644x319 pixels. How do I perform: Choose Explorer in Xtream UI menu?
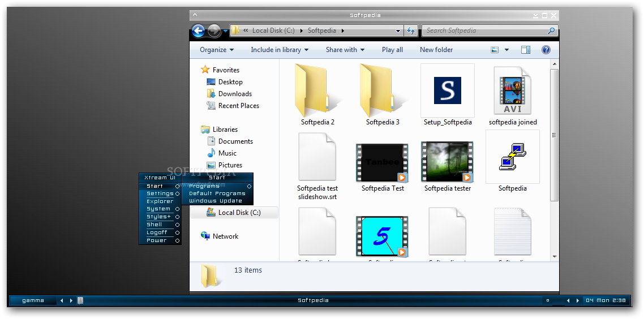tap(160, 201)
